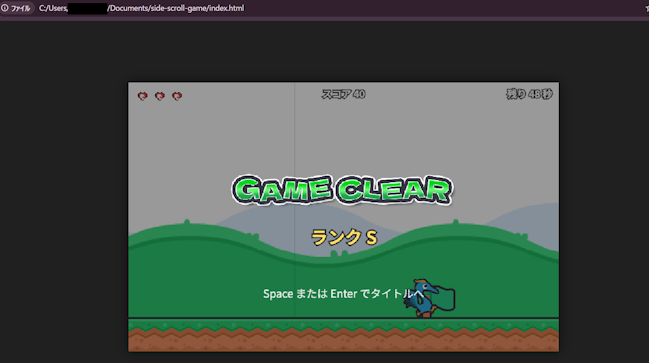The image size is (649, 363).
Task: Click the ランク S rank text
Action: click(344, 238)
